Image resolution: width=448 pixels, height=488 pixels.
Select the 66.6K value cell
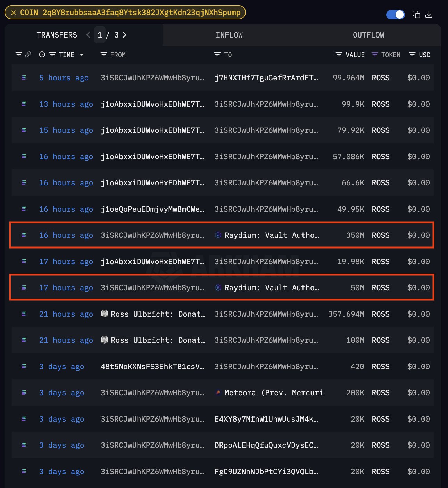coord(353,183)
